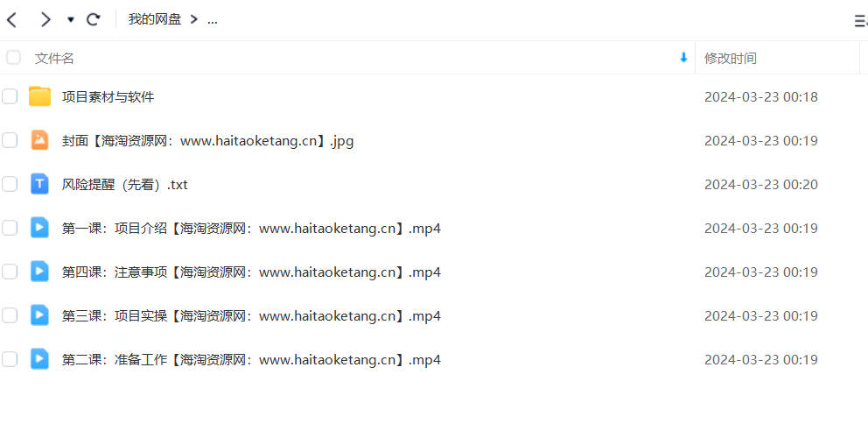Sort by the 文件名 column header
Screen dimensions: 868x438
click(x=54, y=58)
